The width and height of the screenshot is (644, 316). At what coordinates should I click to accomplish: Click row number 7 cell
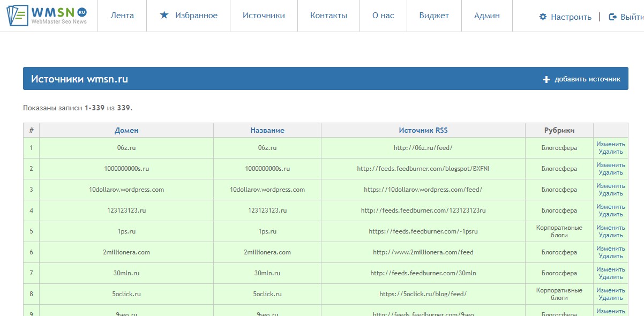[x=31, y=273]
